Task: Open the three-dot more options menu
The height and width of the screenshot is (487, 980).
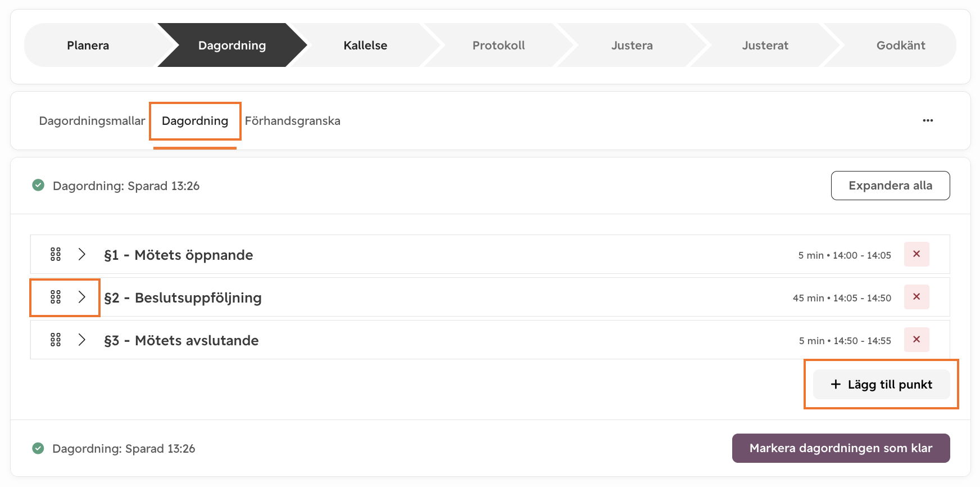Action: click(x=928, y=120)
